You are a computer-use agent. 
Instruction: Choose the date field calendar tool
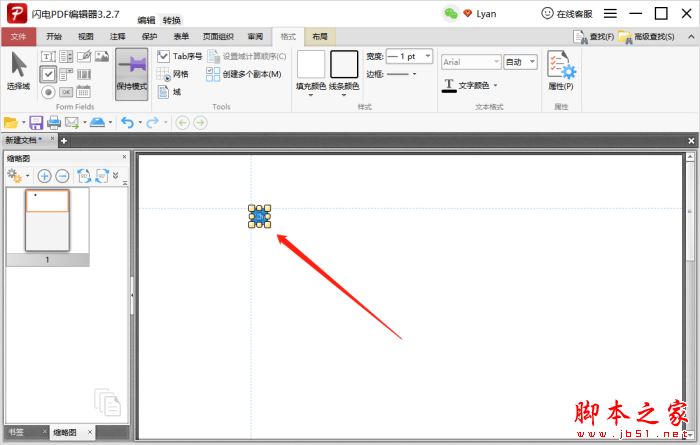pos(84,92)
